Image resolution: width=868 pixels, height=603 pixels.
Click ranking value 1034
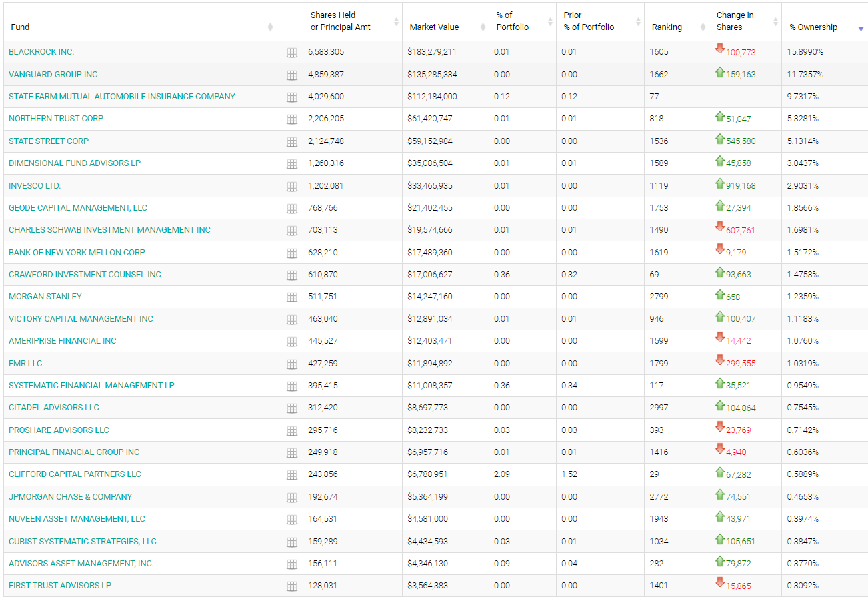[659, 542]
